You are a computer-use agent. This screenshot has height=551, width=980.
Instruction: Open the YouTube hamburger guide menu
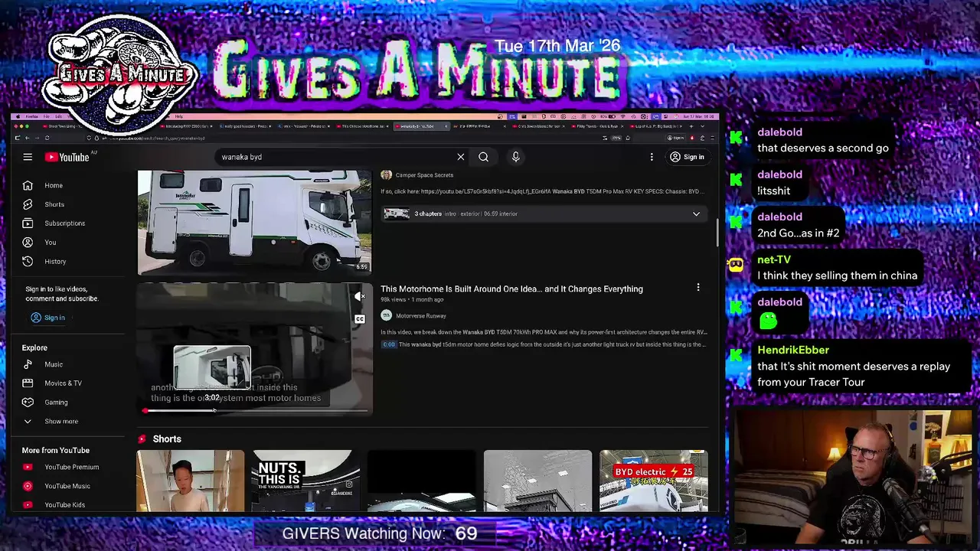28,157
